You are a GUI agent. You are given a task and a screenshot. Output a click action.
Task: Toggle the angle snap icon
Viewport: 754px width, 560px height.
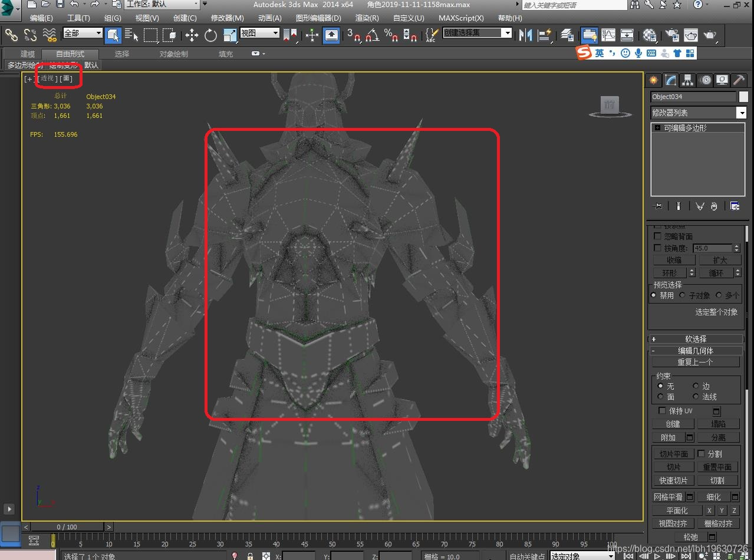(372, 35)
